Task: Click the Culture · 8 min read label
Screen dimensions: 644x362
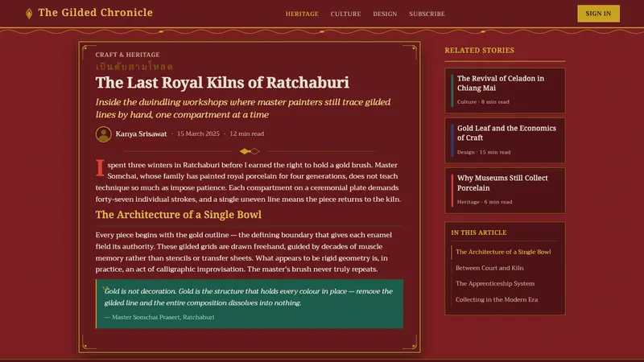Action: [483, 102]
